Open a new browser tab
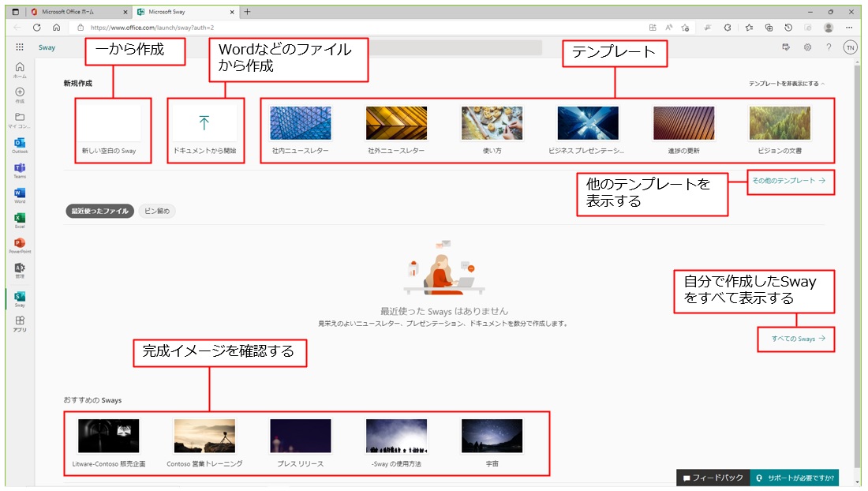The image size is (868, 491). [x=248, y=12]
